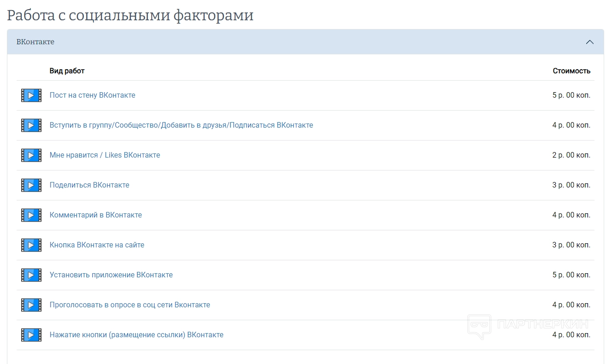Open Мне нравится / Likes ВКонтакте link
Screen dimensions: 612x364
(x=105, y=155)
